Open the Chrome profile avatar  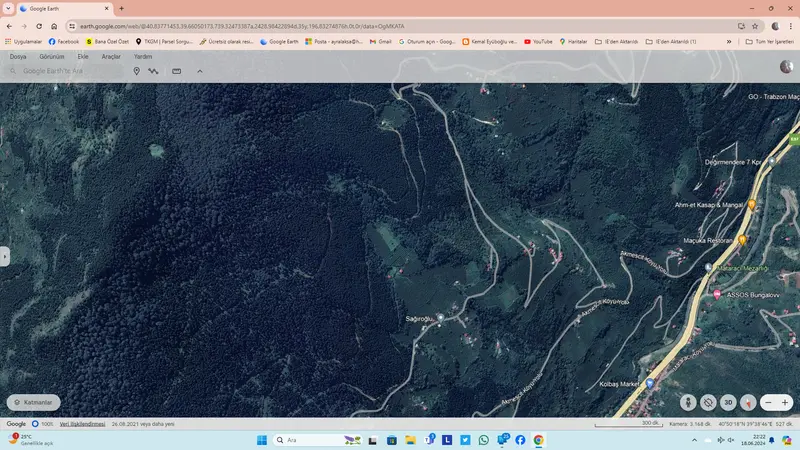[x=776, y=26]
